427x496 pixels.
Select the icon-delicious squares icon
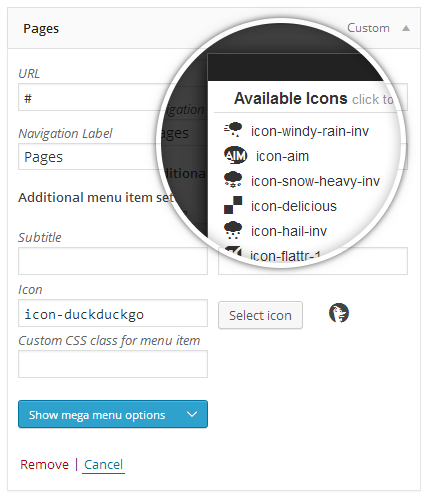click(233, 205)
